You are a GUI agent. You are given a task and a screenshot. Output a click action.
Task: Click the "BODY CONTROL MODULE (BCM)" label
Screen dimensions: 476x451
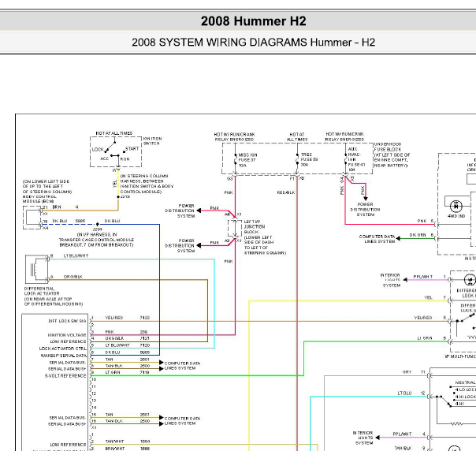click(x=39, y=199)
